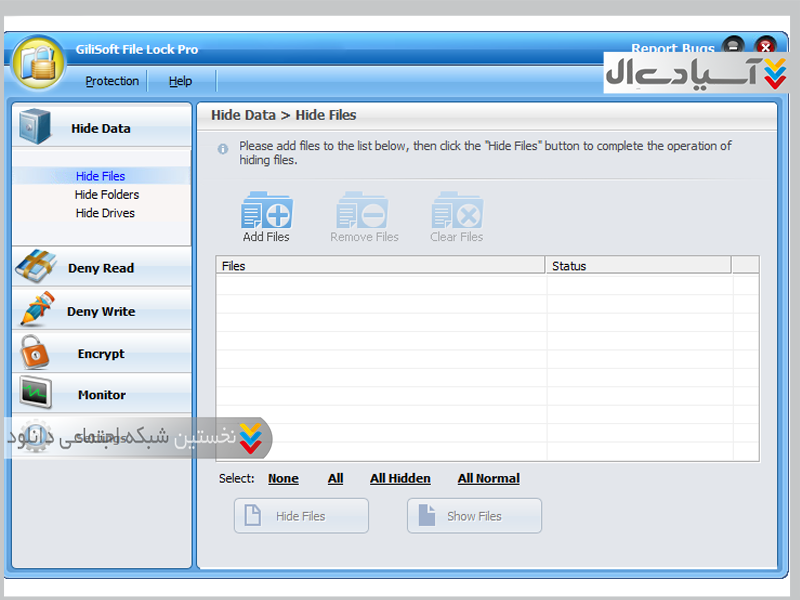Choose the All Hidden selection link
This screenshot has height=600, width=800.
pyautogui.click(x=400, y=479)
